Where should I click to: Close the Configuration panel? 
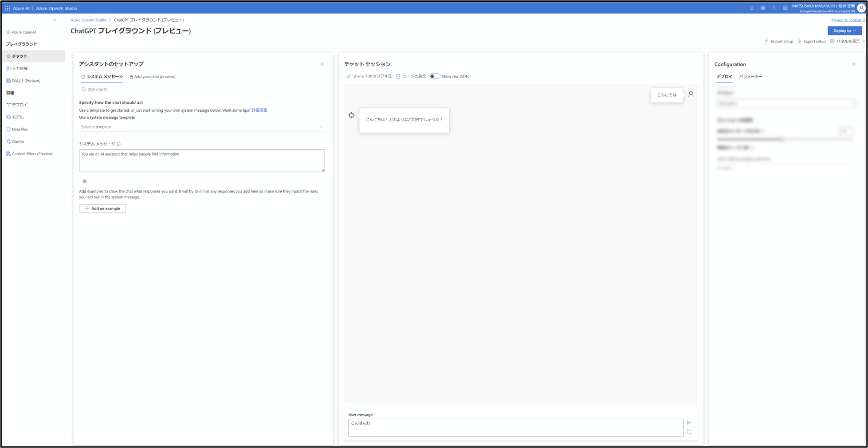point(854,64)
